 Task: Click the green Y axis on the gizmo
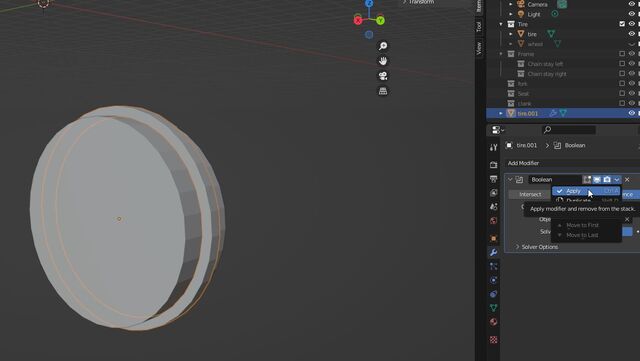tap(380, 20)
